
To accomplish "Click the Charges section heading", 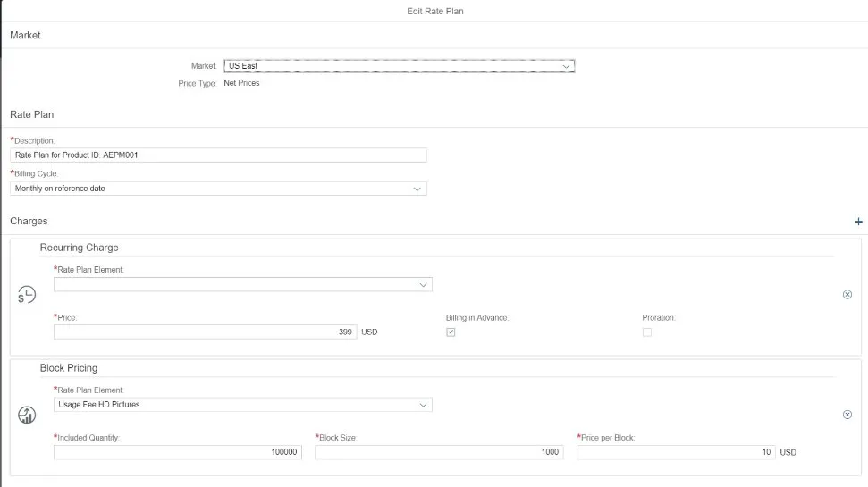I will pyautogui.click(x=29, y=221).
